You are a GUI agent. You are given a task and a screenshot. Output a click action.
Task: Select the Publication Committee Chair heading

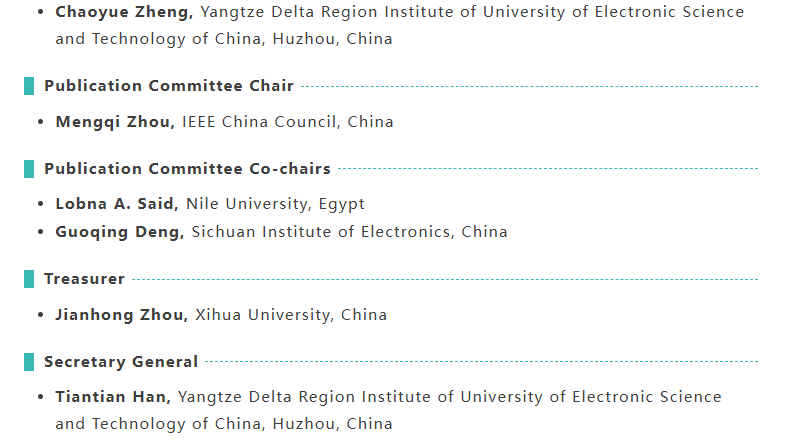[x=169, y=86]
